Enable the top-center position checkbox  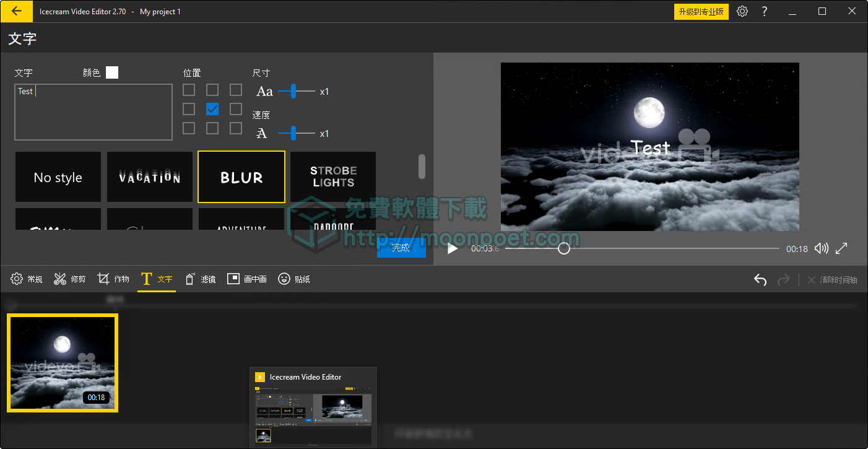coord(212,90)
